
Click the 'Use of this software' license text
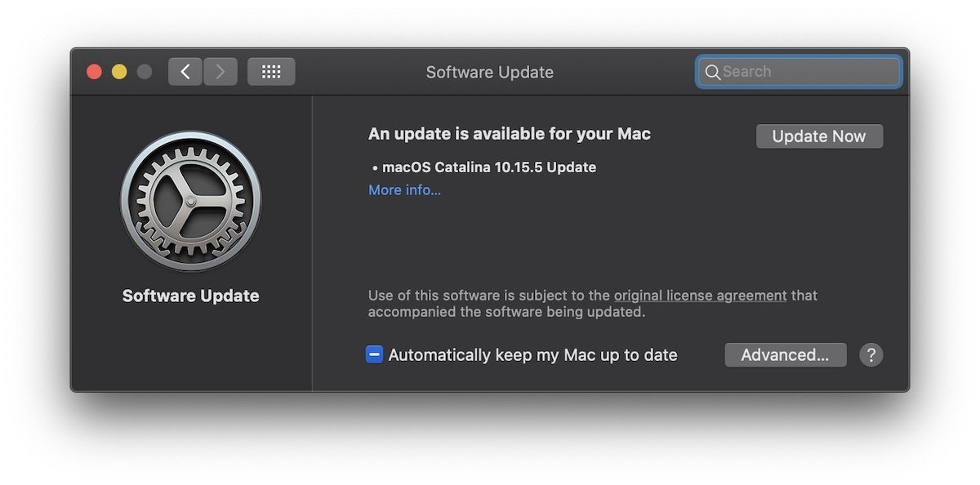[x=490, y=296]
